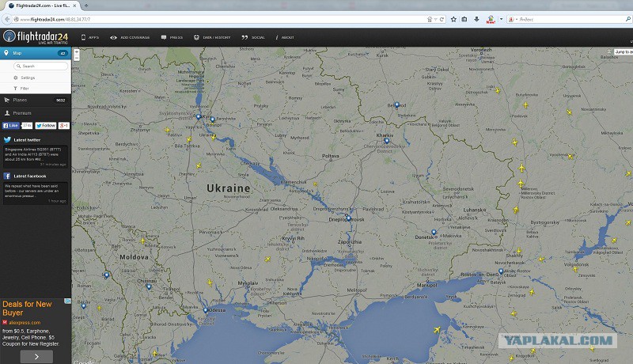Click the aliexpress.com ad link
This screenshot has height=364, width=633.
coord(25,322)
